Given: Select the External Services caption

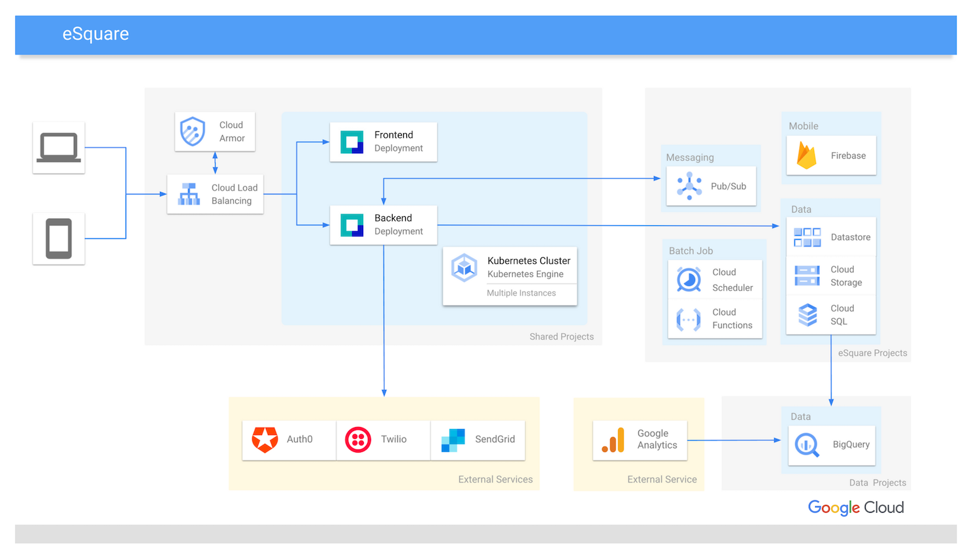Looking at the screenshot, I should click(495, 479).
